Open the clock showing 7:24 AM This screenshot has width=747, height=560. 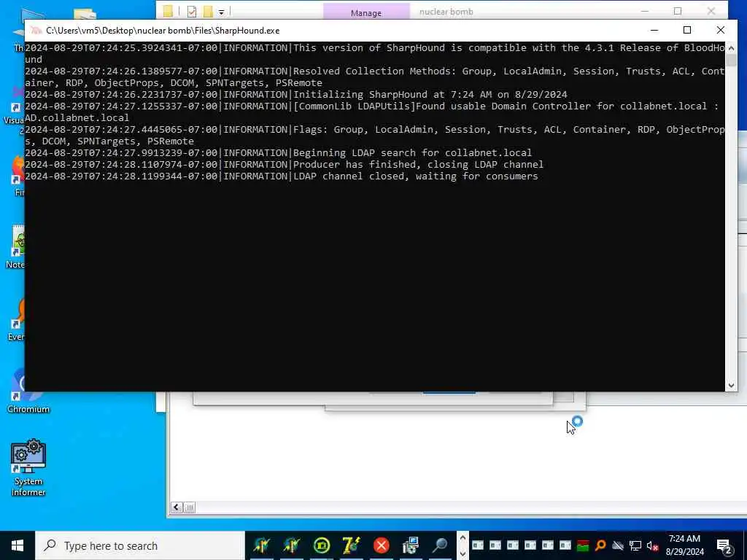pos(684,545)
